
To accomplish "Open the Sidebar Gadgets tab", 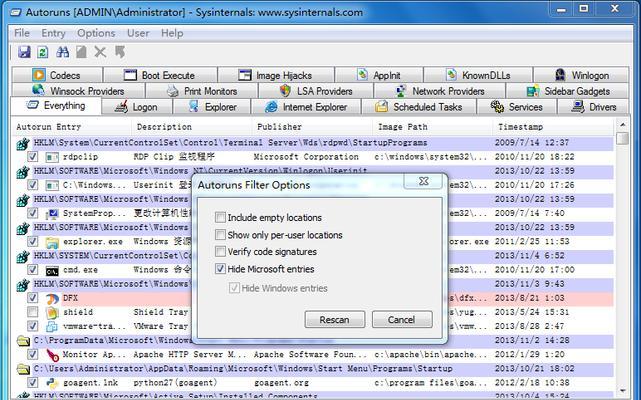I will point(568,91).
